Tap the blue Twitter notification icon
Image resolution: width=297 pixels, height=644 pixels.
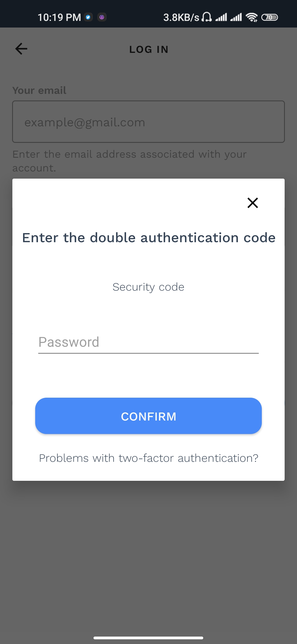88,17
